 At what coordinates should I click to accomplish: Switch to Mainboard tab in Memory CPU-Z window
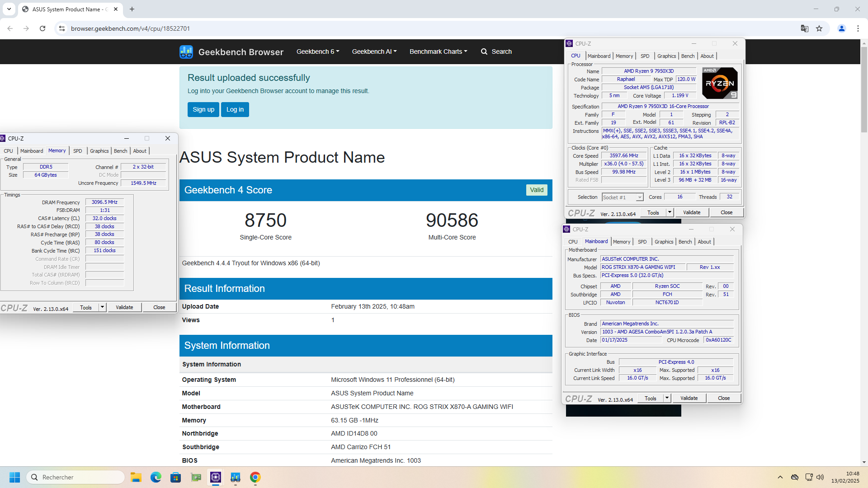click(x=32, y=151)
